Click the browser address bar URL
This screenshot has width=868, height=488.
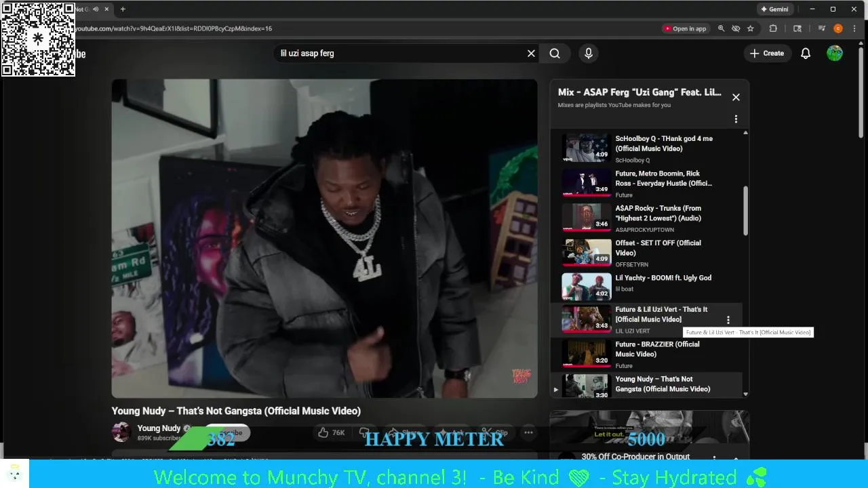[174, 28]
